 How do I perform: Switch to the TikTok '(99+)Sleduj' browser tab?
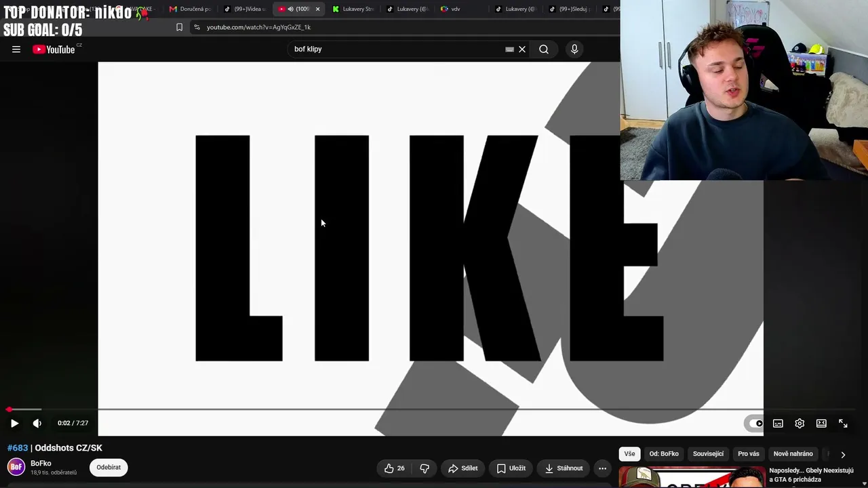coord(570,9)
